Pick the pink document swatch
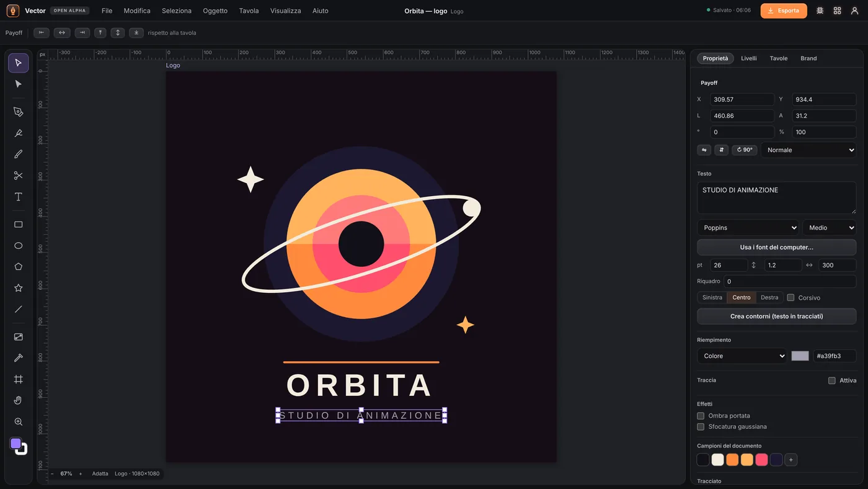The image size is (868, 489). pyautogui.click(x=761, y=460)
